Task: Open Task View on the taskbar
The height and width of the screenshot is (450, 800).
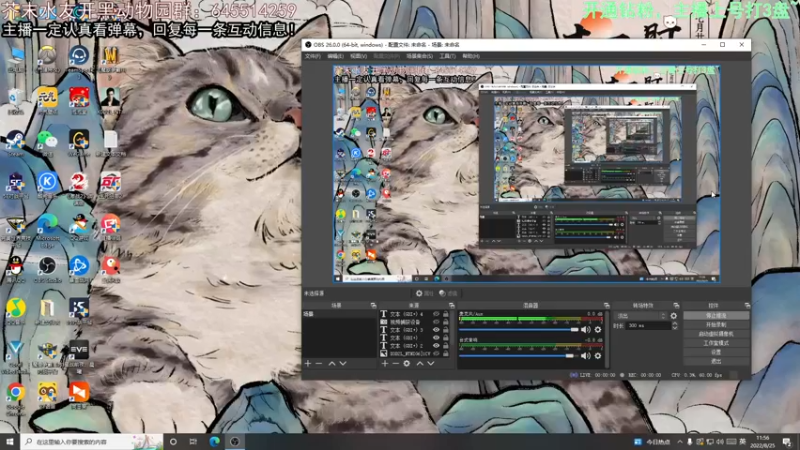Action: 193,441
